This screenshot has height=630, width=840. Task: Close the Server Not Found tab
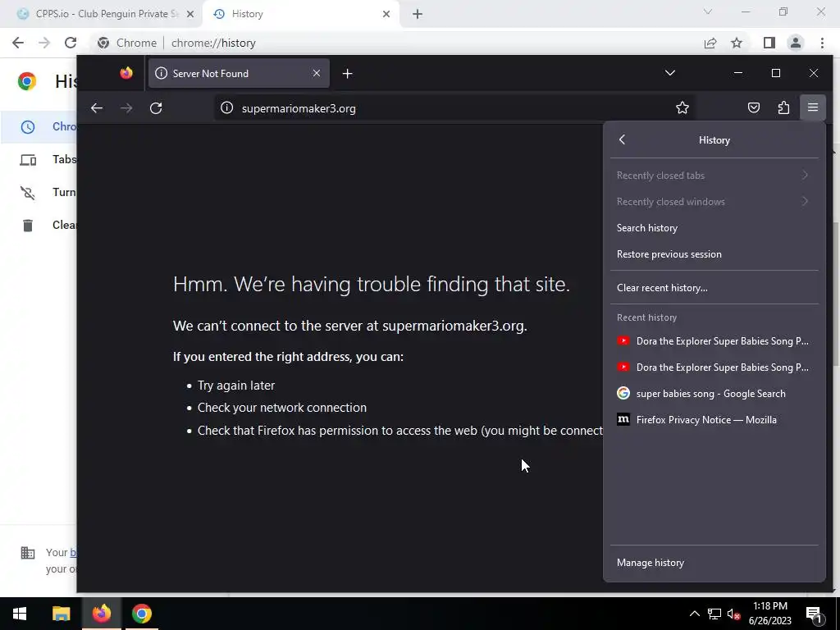pos(317,73)
